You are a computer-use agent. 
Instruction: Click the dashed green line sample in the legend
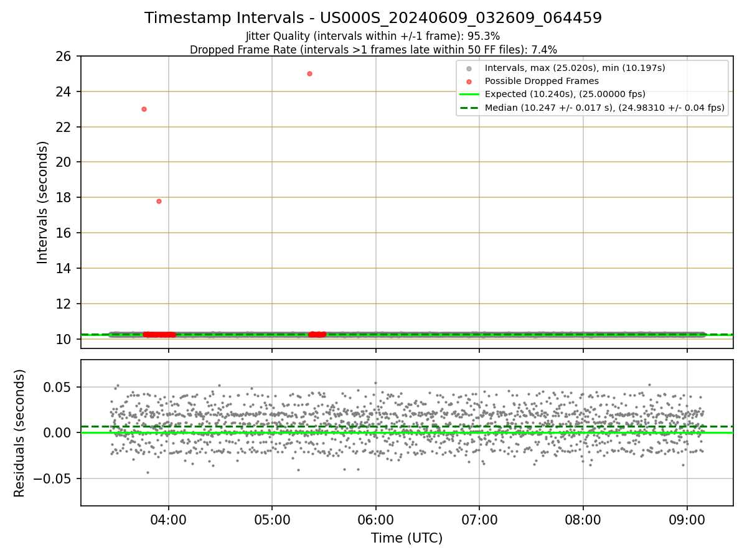tap(469, 108)
